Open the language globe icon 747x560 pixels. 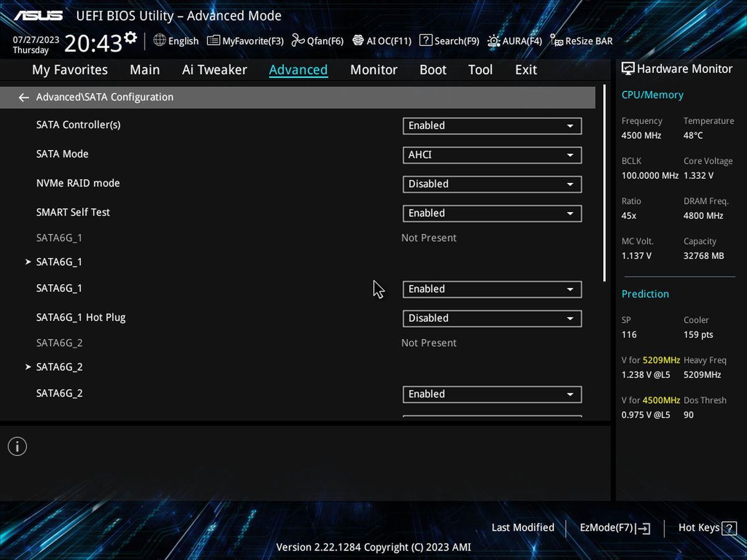pos(159,40)
